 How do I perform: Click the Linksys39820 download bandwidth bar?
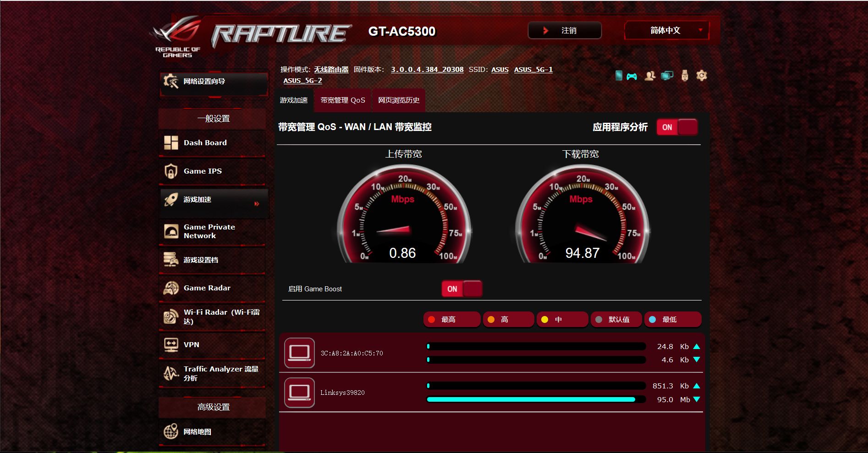click(x=535, y=399)
